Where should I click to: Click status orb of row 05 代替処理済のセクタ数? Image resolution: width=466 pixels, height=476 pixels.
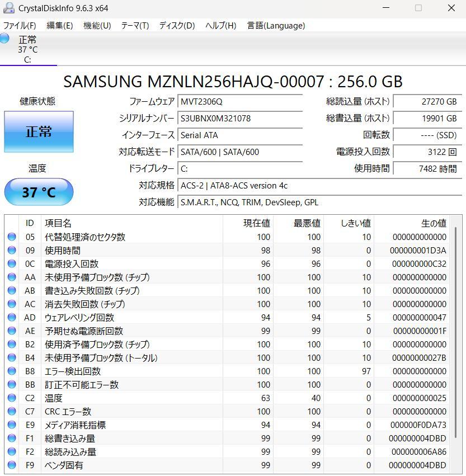point(12,237)
